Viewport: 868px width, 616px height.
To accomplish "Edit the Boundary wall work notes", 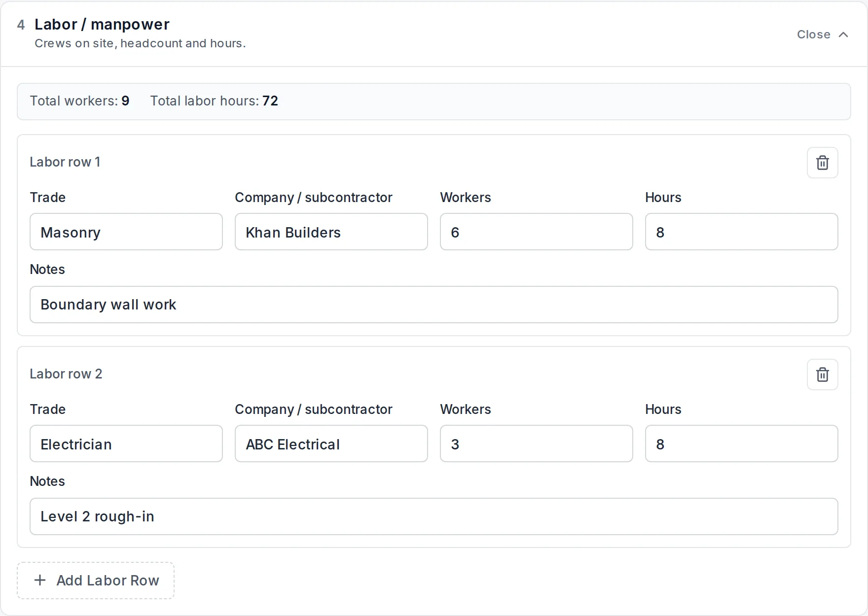I will (x=434, y=305).
